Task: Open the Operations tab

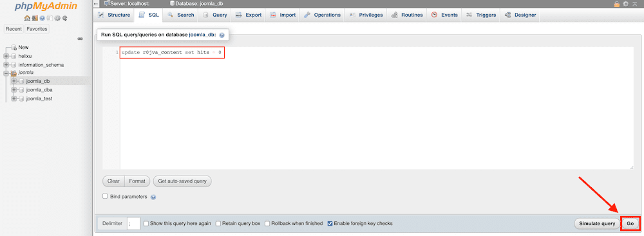Action: click(322, 15)
